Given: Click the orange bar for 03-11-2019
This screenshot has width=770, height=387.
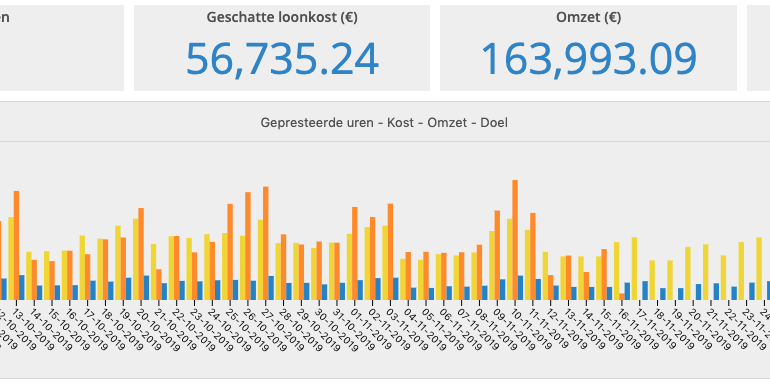Looking at the screenshot, I should 390,252.
